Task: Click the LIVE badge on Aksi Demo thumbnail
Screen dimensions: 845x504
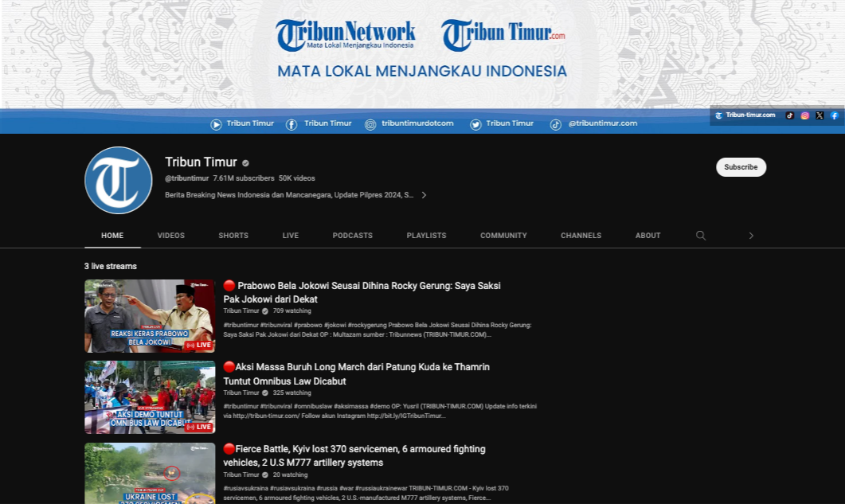Action: pos(199,427)
